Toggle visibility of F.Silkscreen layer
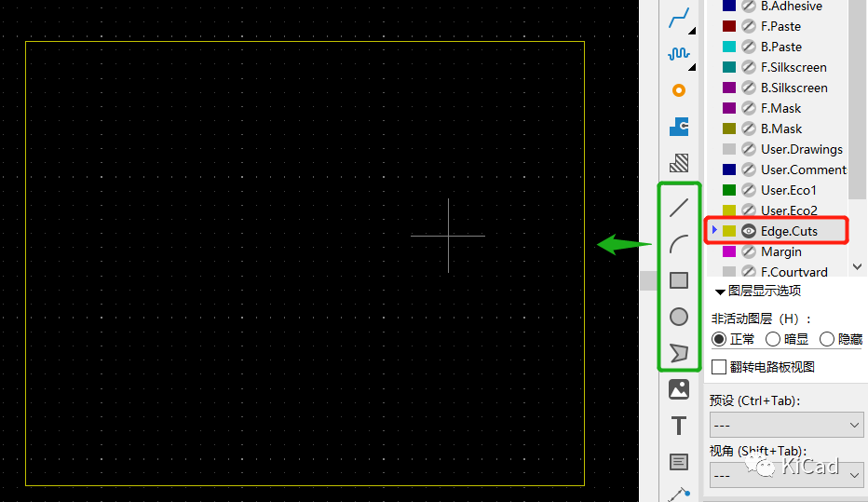Image resolution: width=868 pixels, height=502 pixels. point(749,67)
